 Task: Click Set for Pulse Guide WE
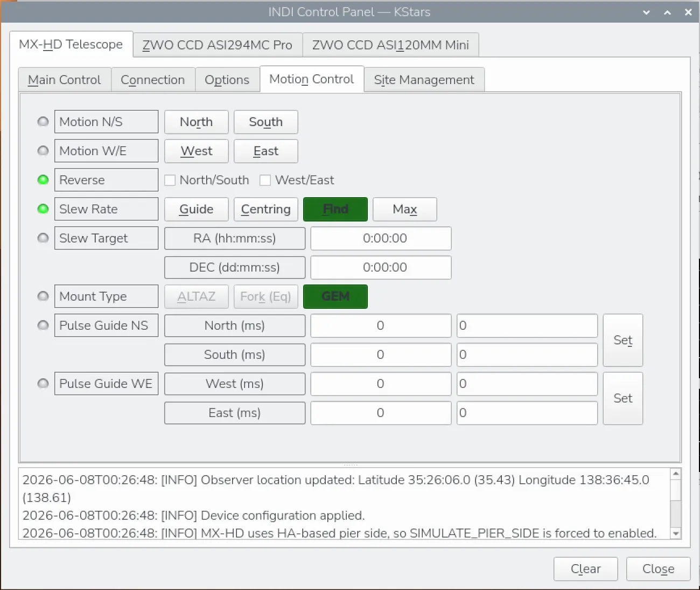pos(623,398)
